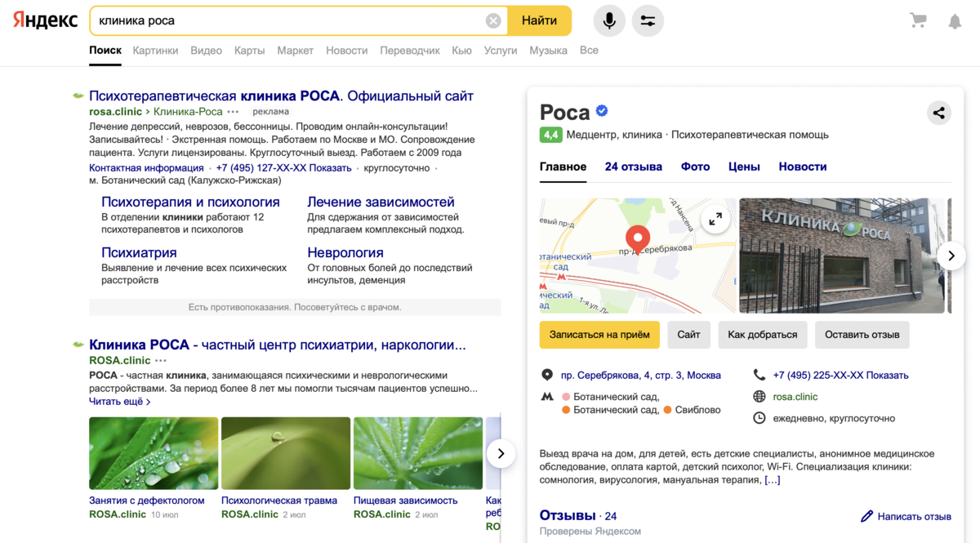Open the Цены tab in the card
980x543 pixels.
point(744,167)
